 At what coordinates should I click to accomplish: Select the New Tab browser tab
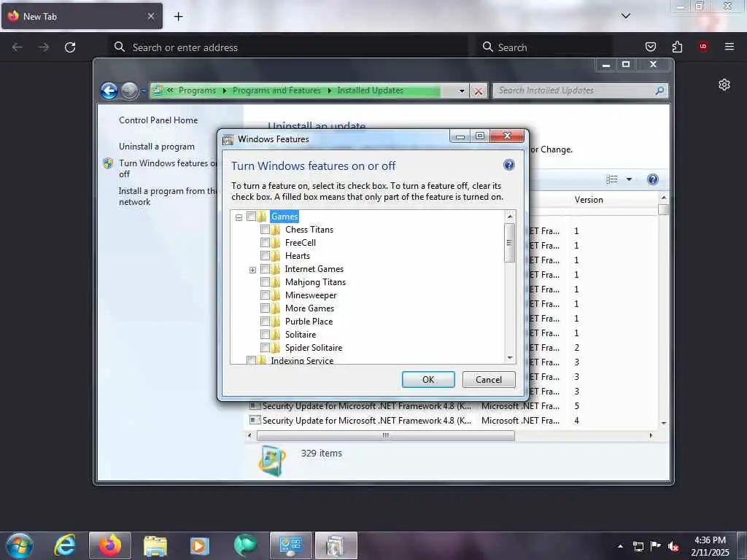(82, 17)
